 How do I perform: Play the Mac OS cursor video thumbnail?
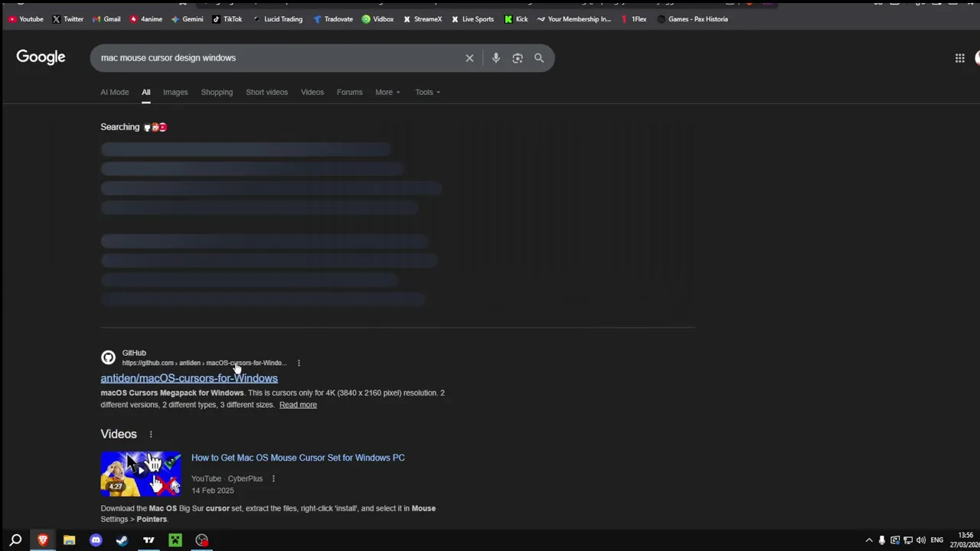141,474
